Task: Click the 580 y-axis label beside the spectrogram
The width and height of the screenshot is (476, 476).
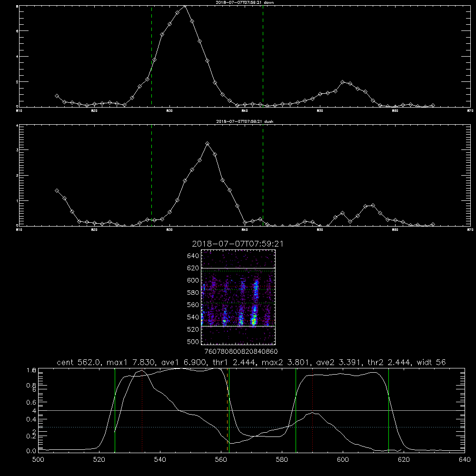Action: [193, 293]
